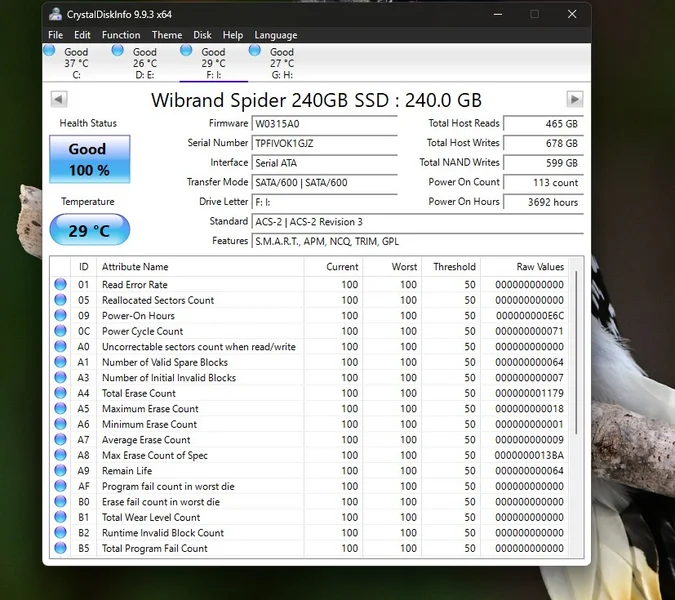Click status orb of Valid Spare Blocks row
This screenshot has height=600, width=675.
[60, 362]
